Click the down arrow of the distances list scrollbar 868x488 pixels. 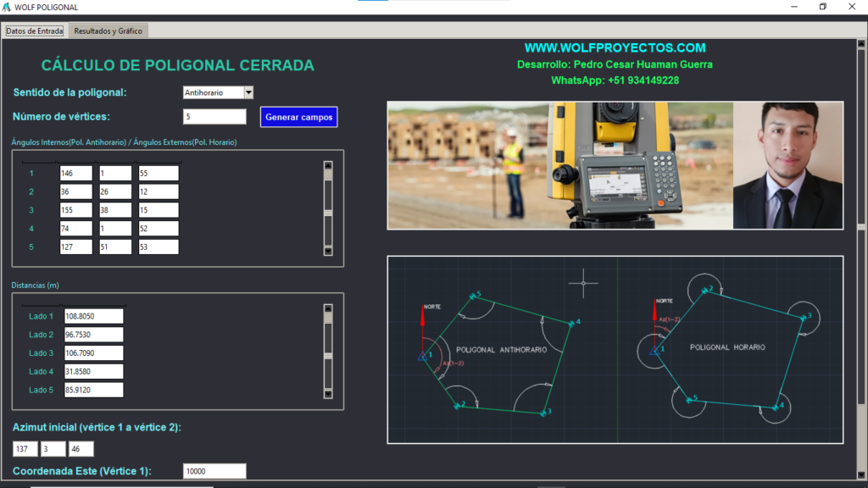tap(328, 393)
